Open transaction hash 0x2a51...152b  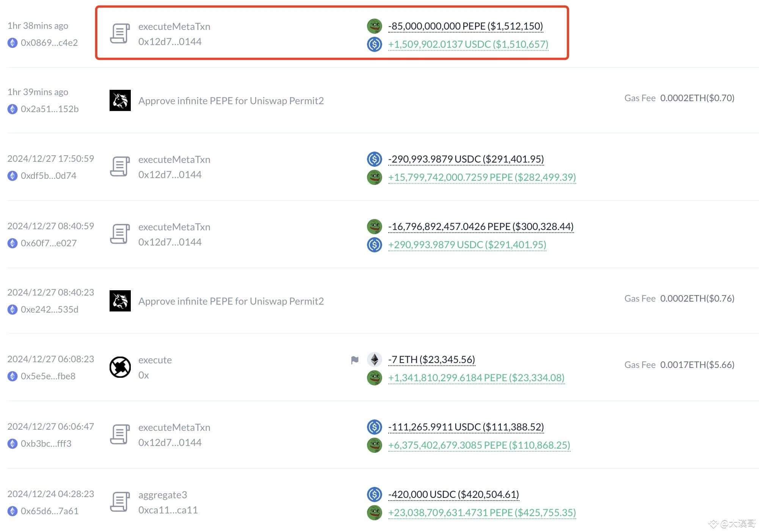pyautogui.click(x=49, y=109)
